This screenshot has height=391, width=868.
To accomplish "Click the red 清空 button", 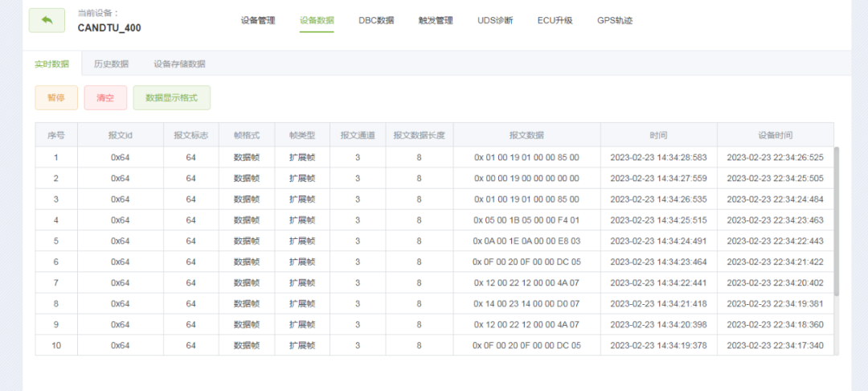I will (105, 98).
